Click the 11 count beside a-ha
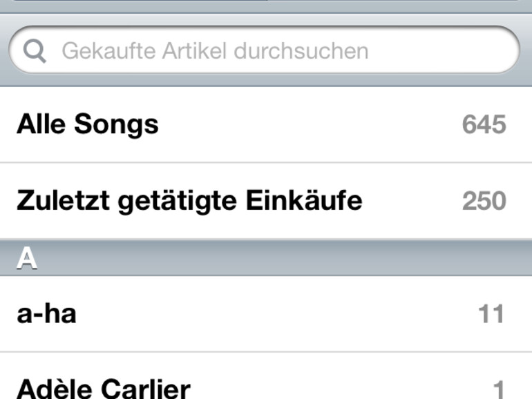The image size is (532, 399). pyautogui.click(x=491, y=315)
